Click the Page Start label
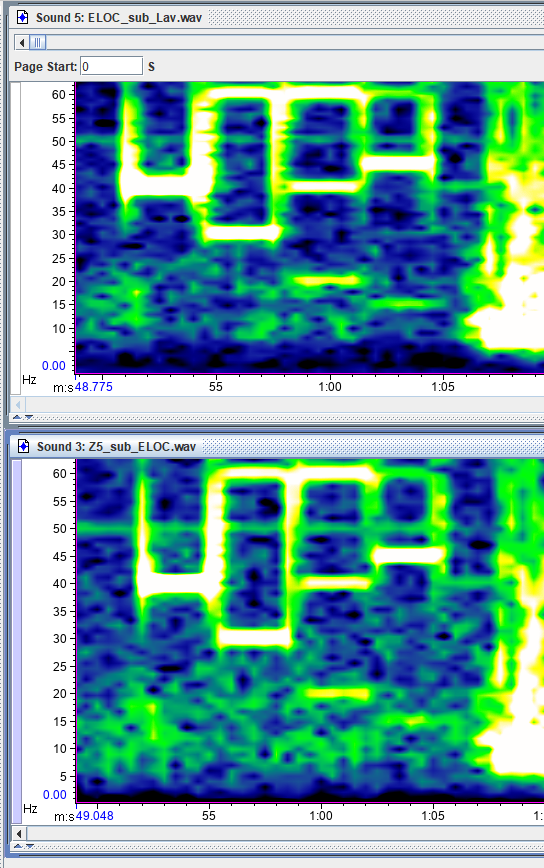 (45, 66)
